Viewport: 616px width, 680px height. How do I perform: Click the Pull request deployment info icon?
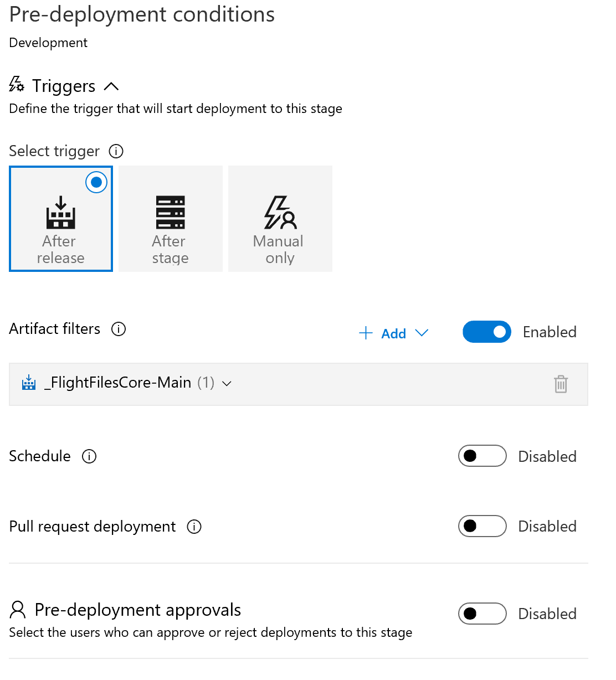click(x=194, y=527)
